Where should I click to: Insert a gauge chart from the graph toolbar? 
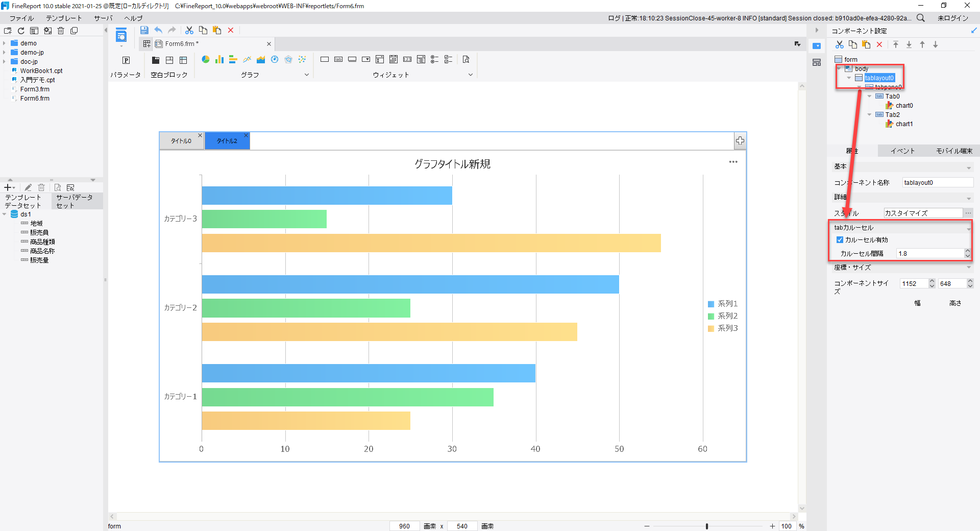[x=275, y=60]
